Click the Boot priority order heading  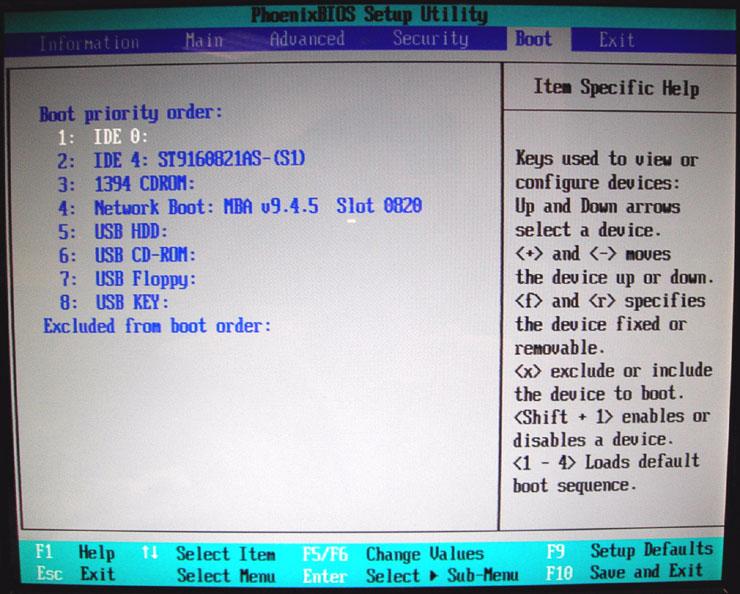131,114
